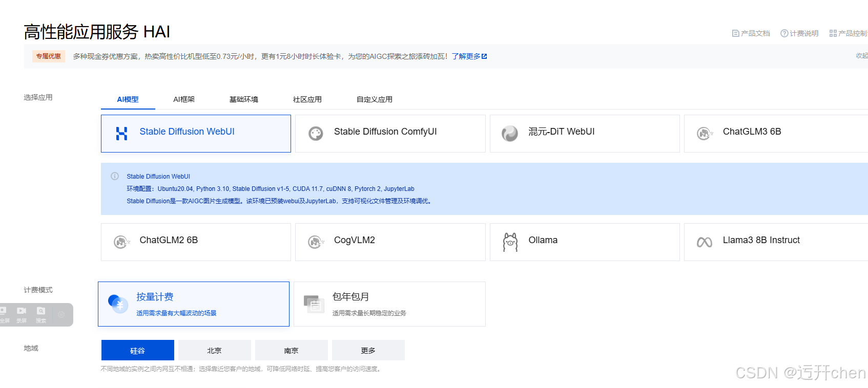This screenshot has height=388, width=868.
Task: Select the 南京 region
Action: coord(292,350)
